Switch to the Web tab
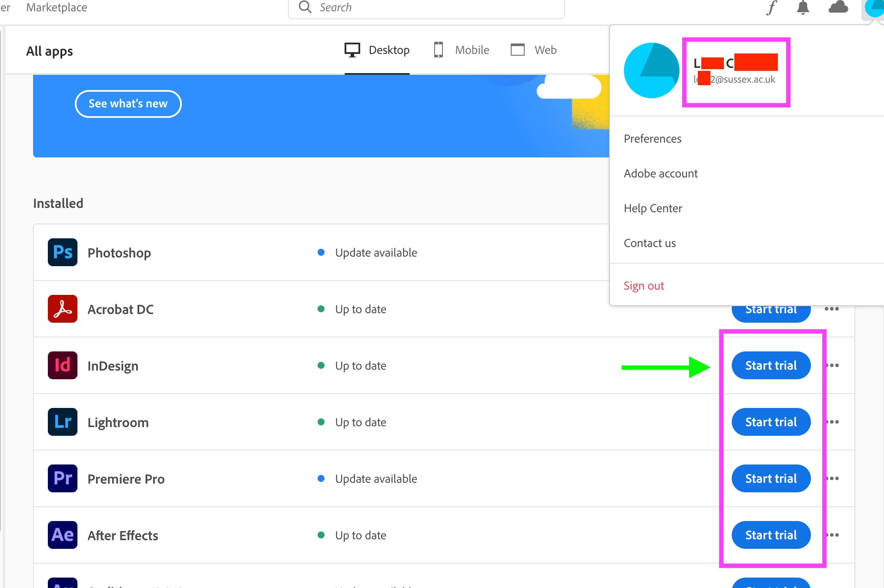 [x=533, y=50]
